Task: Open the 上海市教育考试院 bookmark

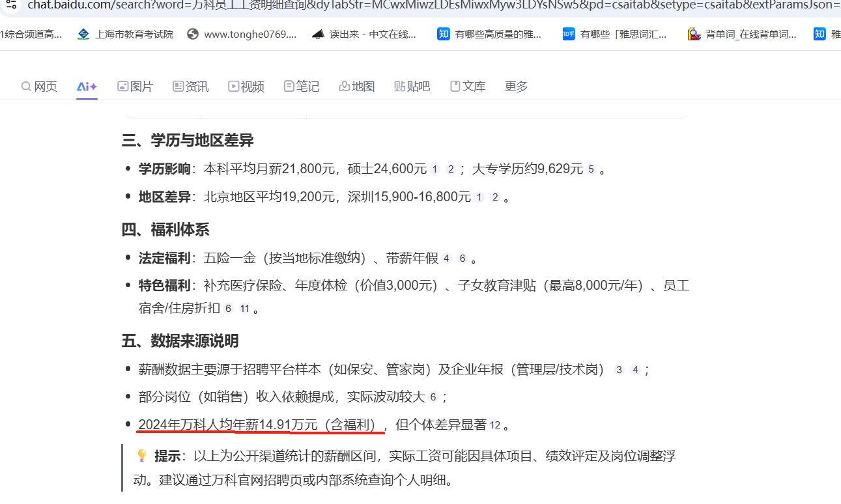Action: tap(125, 34)
